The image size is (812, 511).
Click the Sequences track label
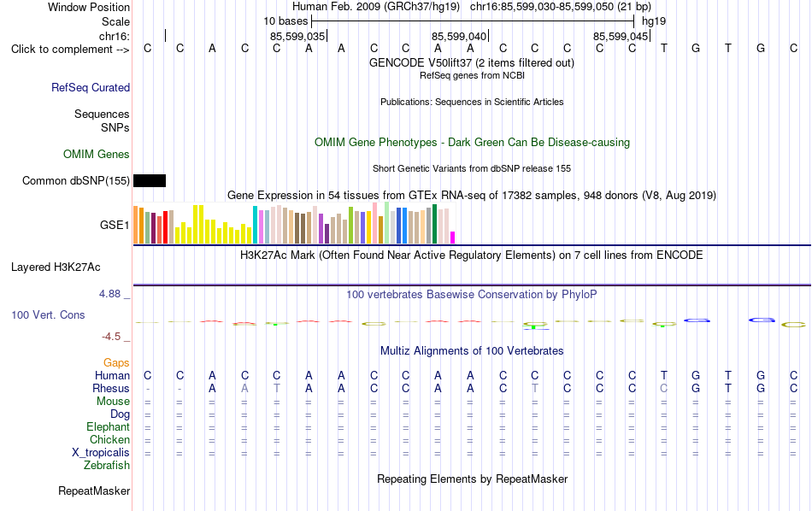102,114
